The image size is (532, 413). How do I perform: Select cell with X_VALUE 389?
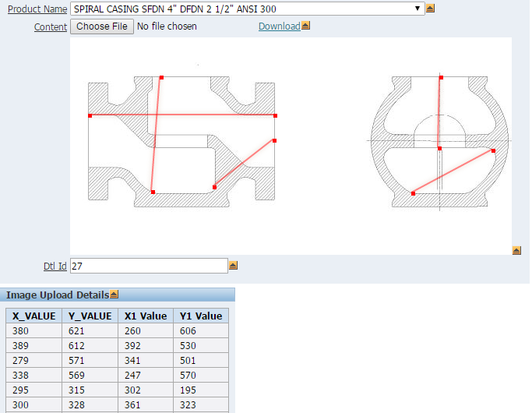pos(34,345)
